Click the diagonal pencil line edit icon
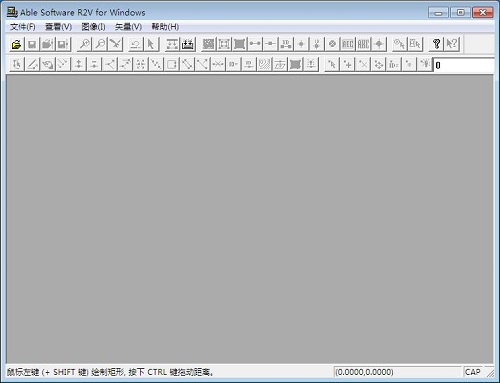The image size is (500, 383). point(32,64)
